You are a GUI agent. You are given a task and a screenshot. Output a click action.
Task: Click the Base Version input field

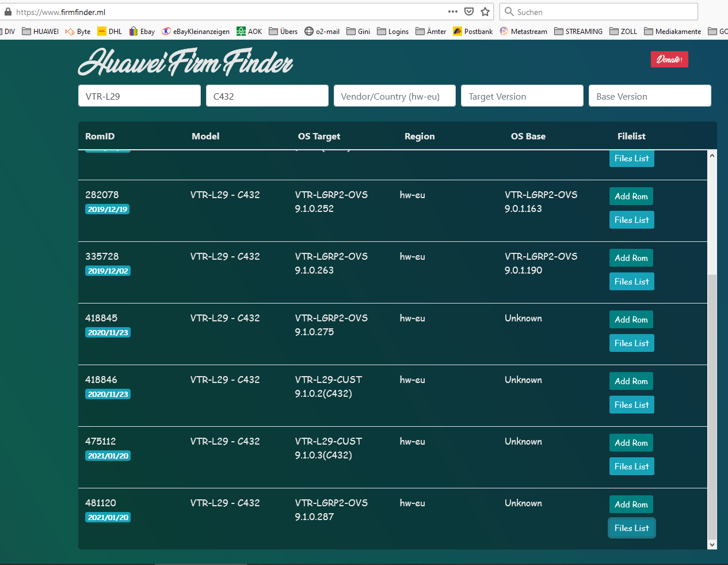coord(650,96)
